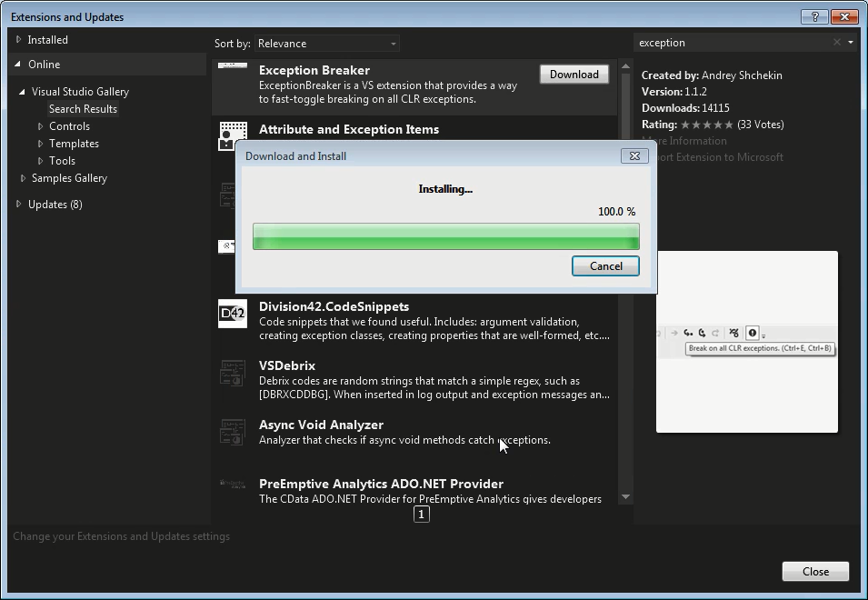Image resolution: width=868 pixels, height=600 pixels.
Task: Select the Templates tree item
Action: (74, 144)
